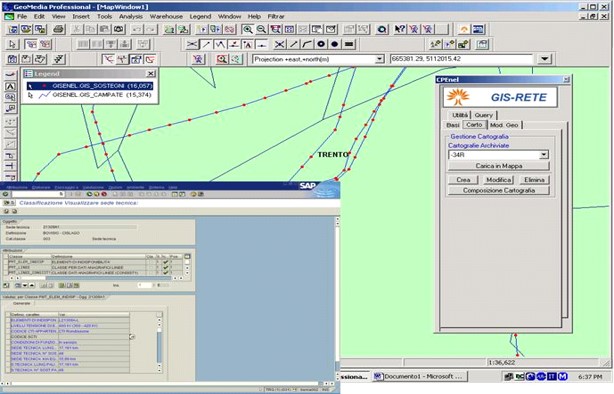
Task: Select the arrow Select tool
Action: [12, 44]
